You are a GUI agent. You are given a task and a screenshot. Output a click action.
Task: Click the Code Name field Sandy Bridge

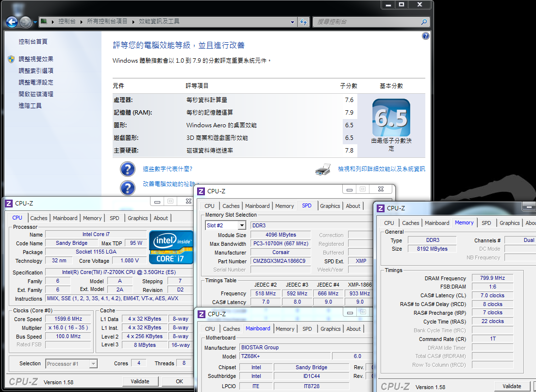72,243
